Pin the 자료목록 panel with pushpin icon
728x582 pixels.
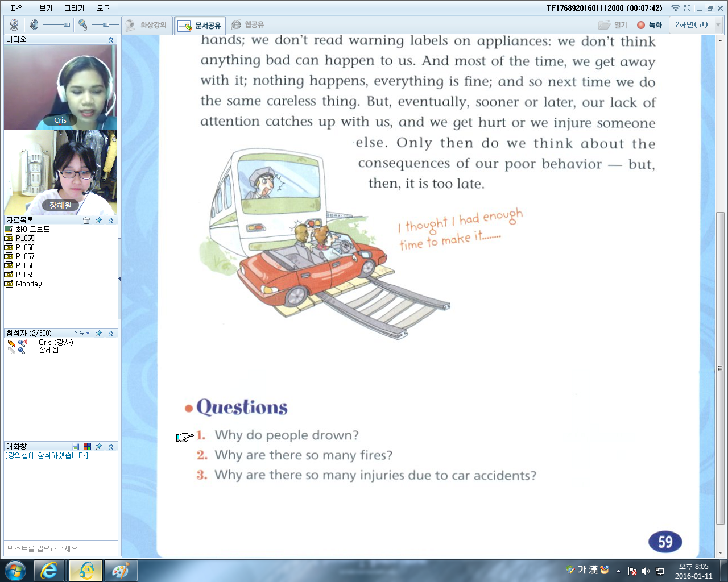point(98,221)
